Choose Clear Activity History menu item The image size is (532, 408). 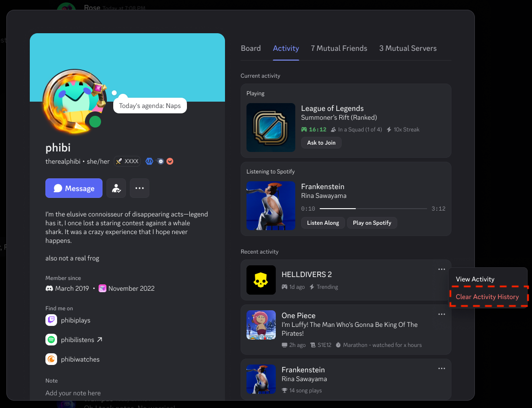coord(488,297)
